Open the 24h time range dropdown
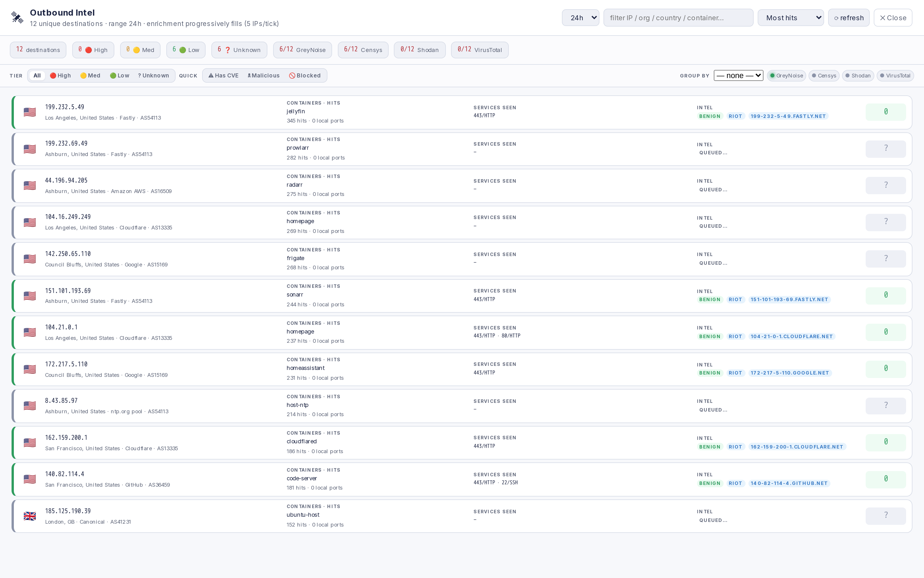 [x=580, y=18]
